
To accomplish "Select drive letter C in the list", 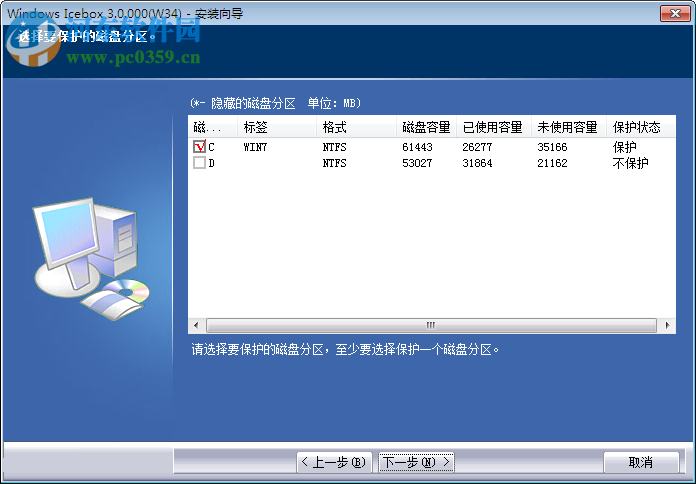I will [212, 147].
